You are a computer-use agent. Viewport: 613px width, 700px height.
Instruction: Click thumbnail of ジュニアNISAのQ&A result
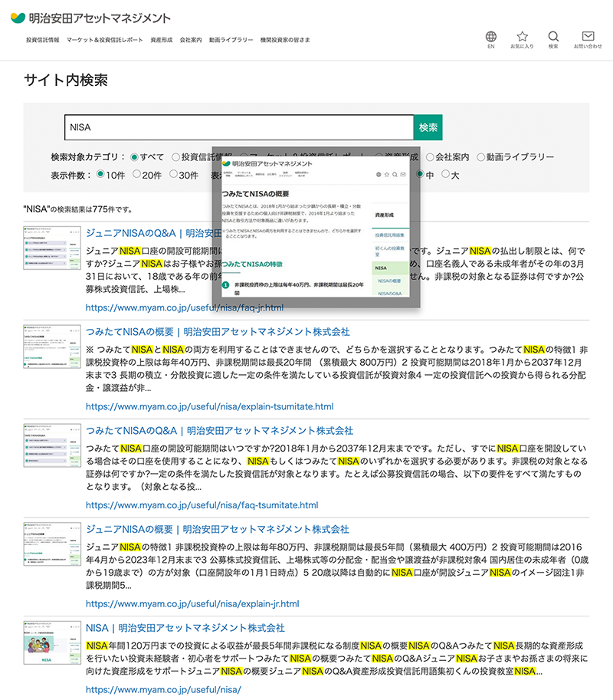click(52, 248)
